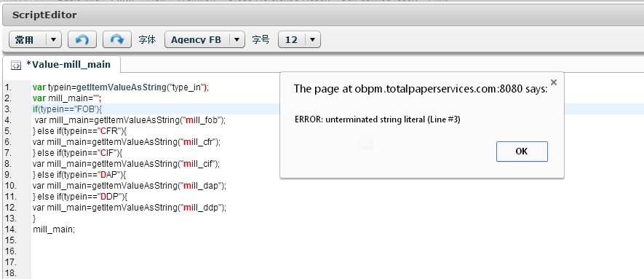Click line number 3 in gutter
644x279 pixels.
[8, 109]
